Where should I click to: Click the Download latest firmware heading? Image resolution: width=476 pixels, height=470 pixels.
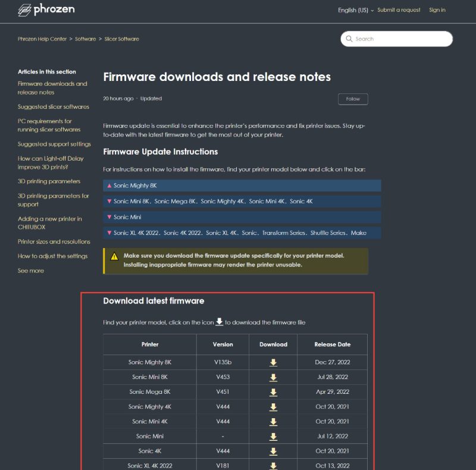(x=154, y=301)
